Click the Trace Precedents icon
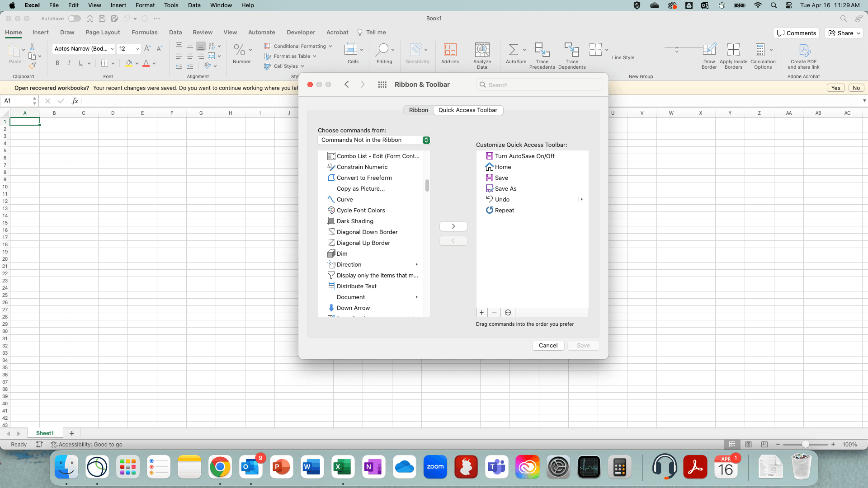The image size is (868, 488). tap(542, 50)
